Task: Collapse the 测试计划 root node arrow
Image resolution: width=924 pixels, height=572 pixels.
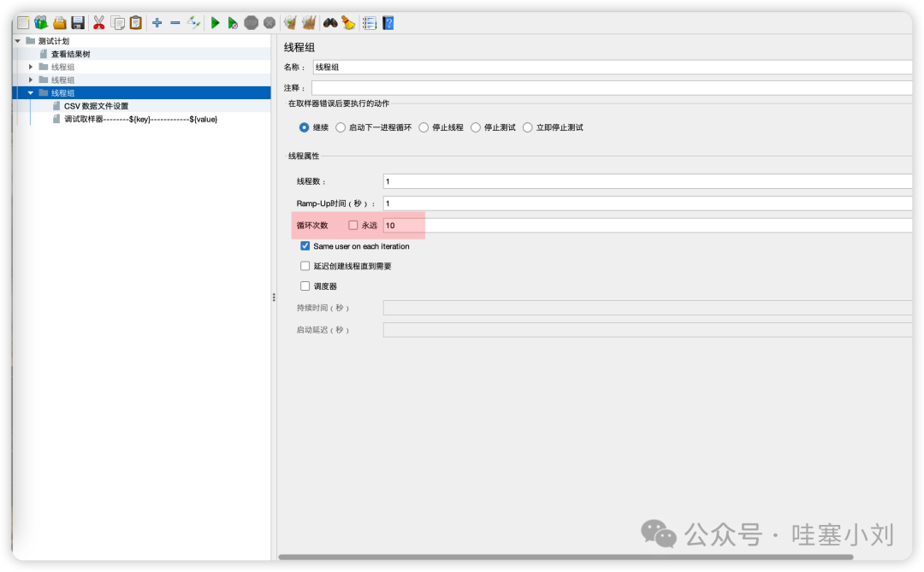Action: pyautogui.click(x=18, y=41)
